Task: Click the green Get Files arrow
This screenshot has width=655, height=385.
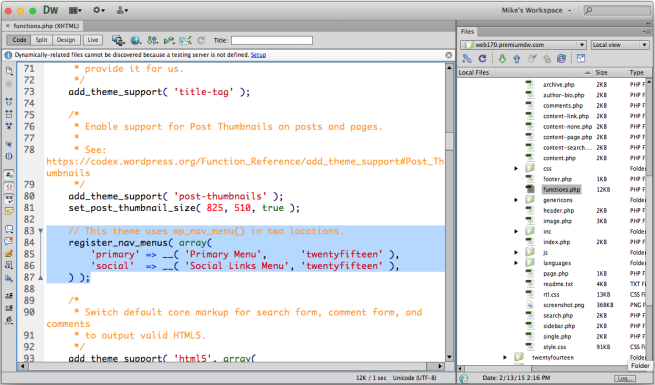Action: pyautogui.click(x=503, y=58)
